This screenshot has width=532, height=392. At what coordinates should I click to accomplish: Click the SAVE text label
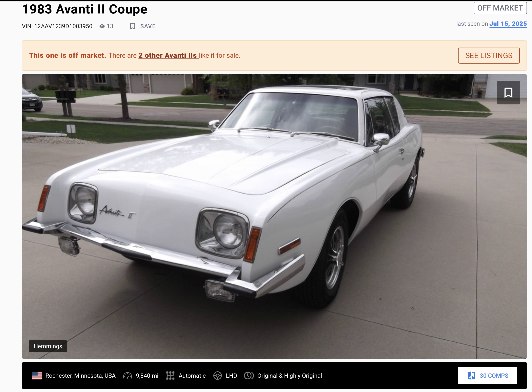click(x=148, y=26)
